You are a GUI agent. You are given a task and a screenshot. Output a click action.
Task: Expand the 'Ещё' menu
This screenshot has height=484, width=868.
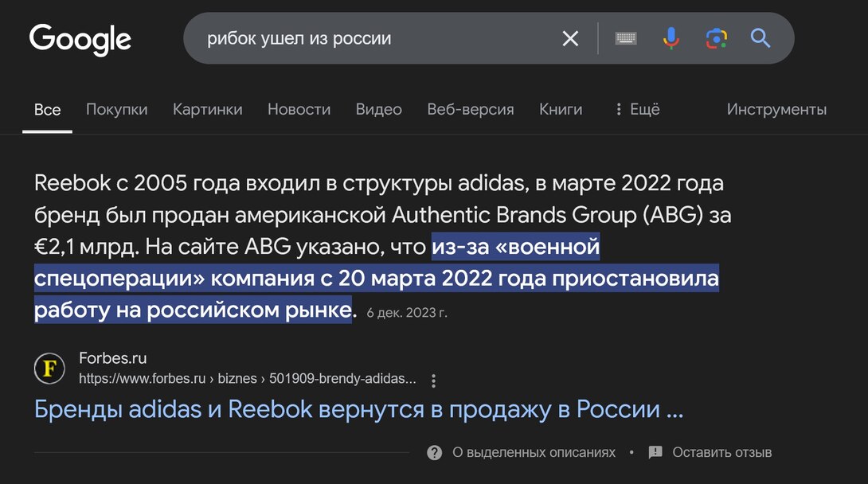click(637, 110)
